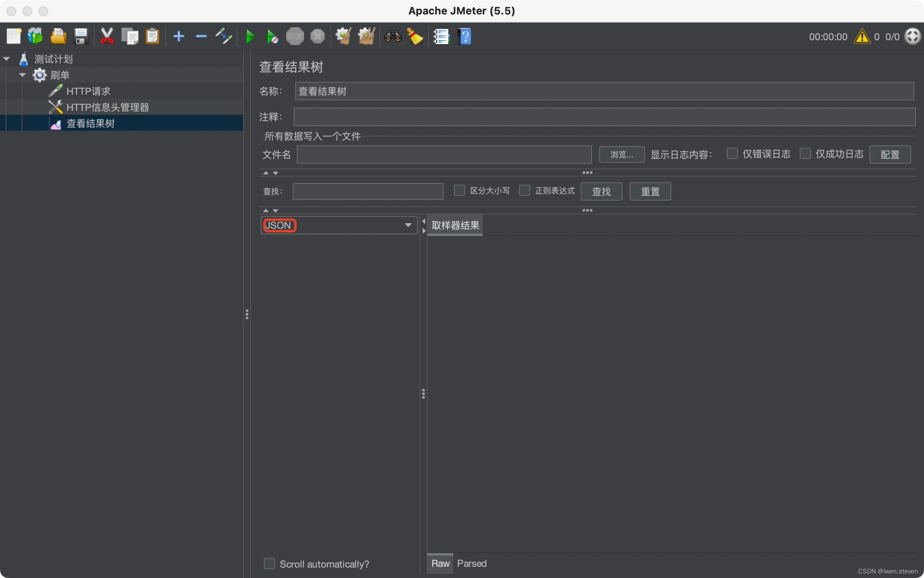The image size is (924, 578).
Task: Click the 测试计划 flask icon
Action: pyautogui.click(x=24, y=59)
